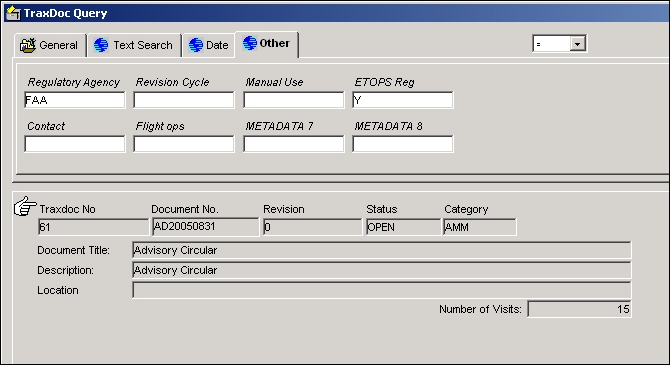670x365 pixels.
Task: Click the Contact input field
Action: click(x=75, y=144)
